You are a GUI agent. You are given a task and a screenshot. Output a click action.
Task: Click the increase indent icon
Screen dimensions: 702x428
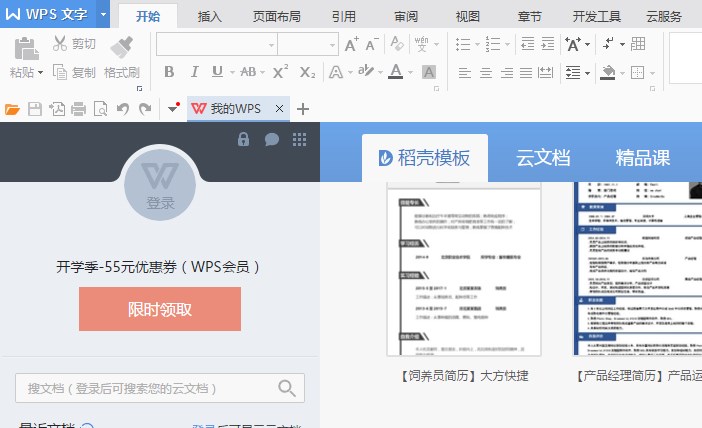click(x=548, y=44)
